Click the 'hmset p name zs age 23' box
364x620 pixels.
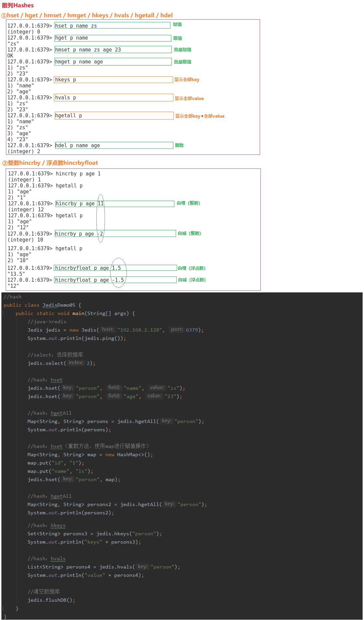[113, 50]
